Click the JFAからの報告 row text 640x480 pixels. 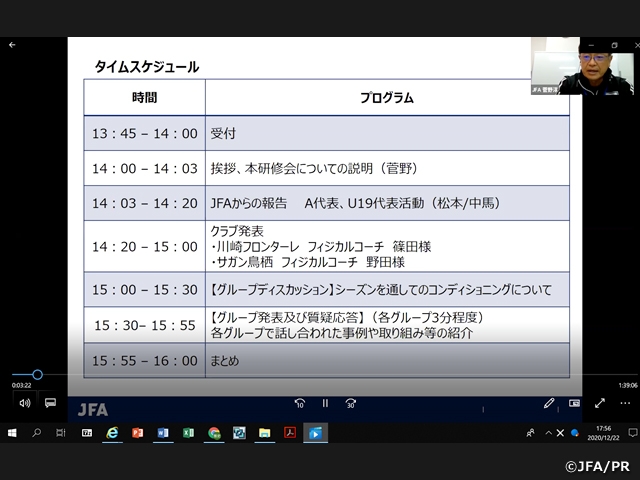(356, 203)
